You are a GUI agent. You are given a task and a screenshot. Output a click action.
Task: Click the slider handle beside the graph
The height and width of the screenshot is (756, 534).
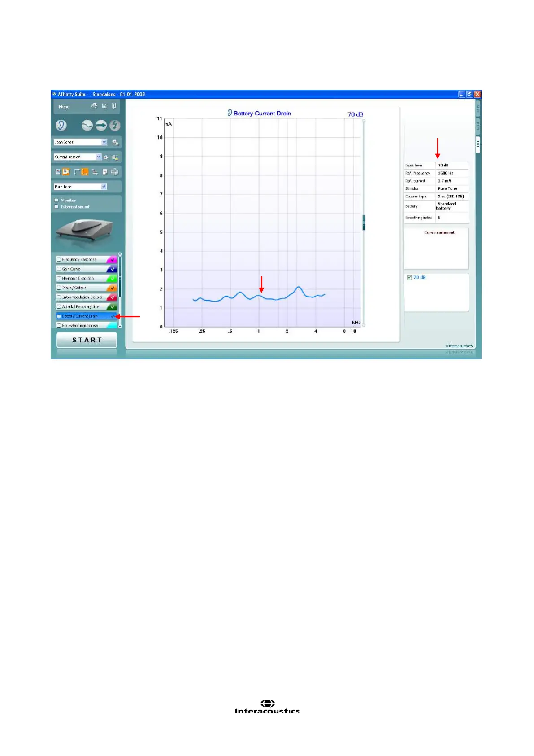pyautogui.click(x=364, y=223)
